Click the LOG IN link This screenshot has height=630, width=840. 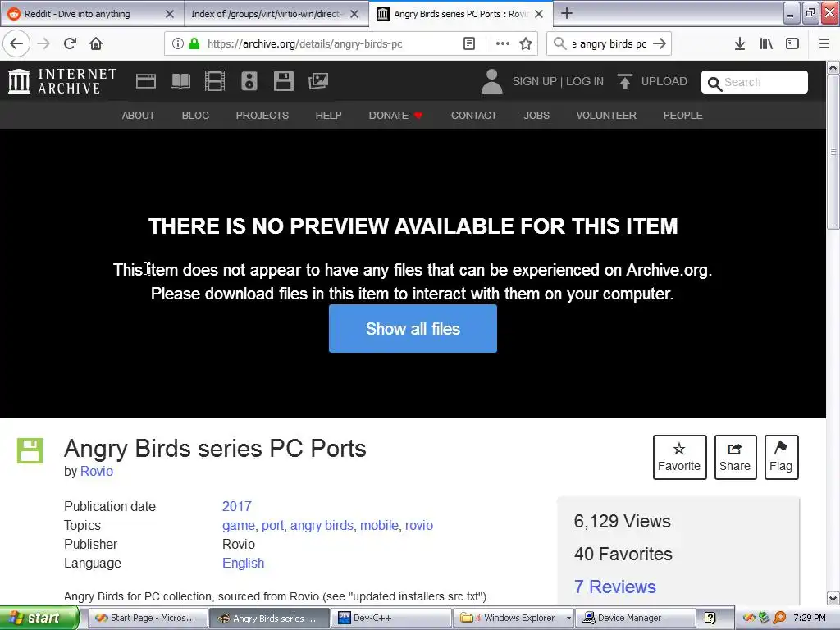(x=585, y=81)
